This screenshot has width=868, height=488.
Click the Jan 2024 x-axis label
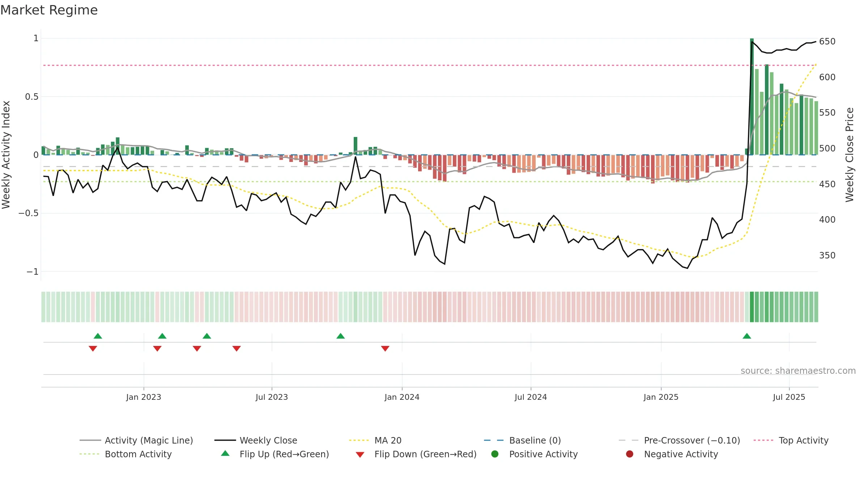point(402,397)
